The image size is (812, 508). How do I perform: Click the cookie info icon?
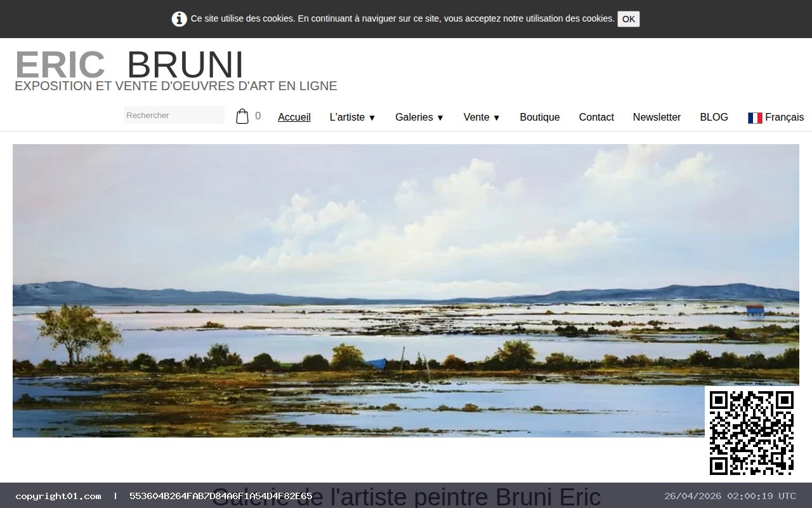pyautogui.click(x=180, y=19)
